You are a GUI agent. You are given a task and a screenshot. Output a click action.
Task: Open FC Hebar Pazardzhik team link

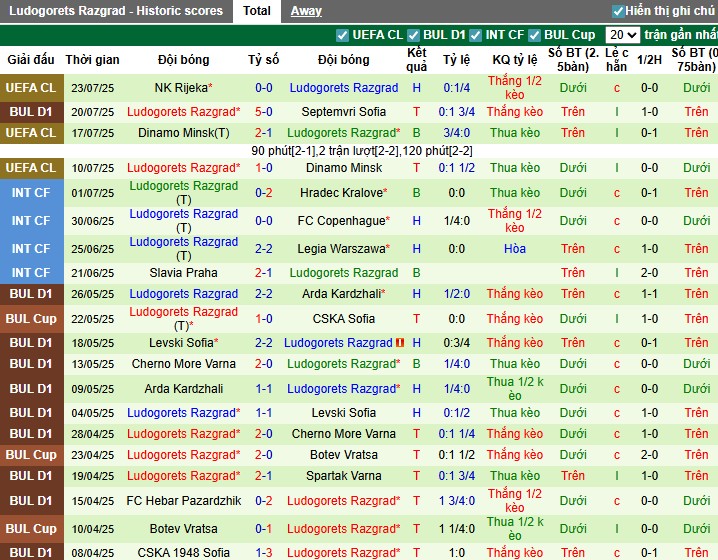click(183, 501)
